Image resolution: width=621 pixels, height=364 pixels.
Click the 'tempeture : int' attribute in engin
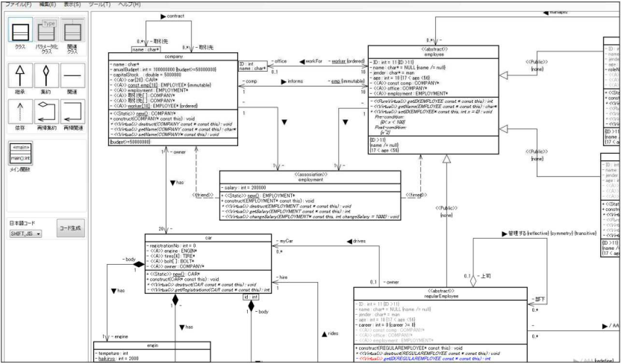click(113, 354)
